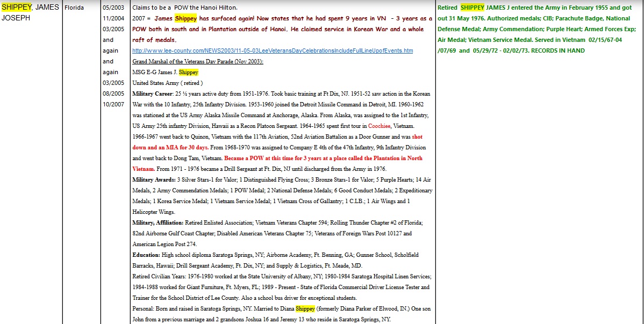Click 'United States Army ( retired )' line
This screenshot has height=324, width=644.
(167, 83)
